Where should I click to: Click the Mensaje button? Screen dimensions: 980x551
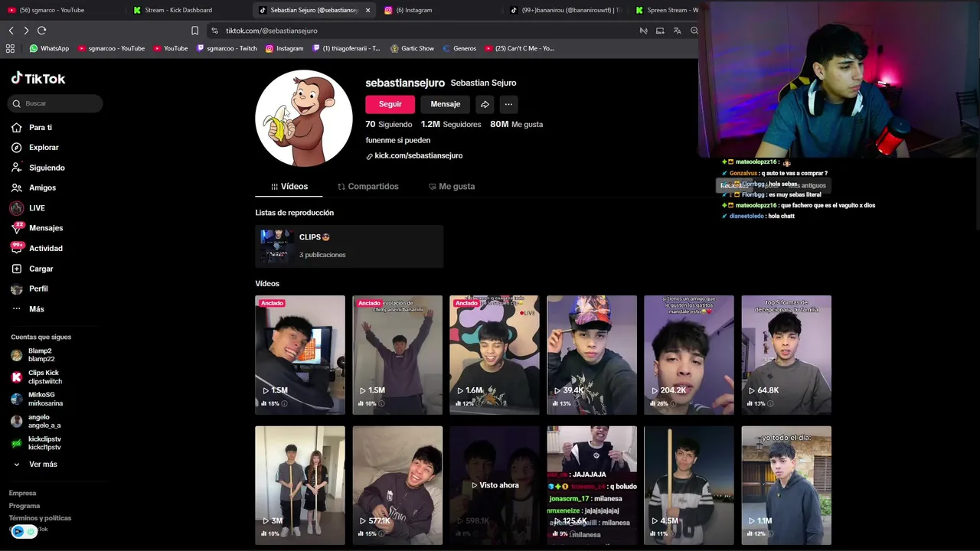tap(446, 104)
